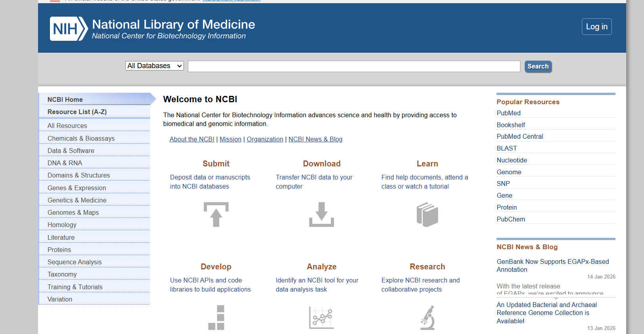This screenshot has height=334, width=644.
Task: Click the Research microscope icon
Action: (x=427, y=317)
